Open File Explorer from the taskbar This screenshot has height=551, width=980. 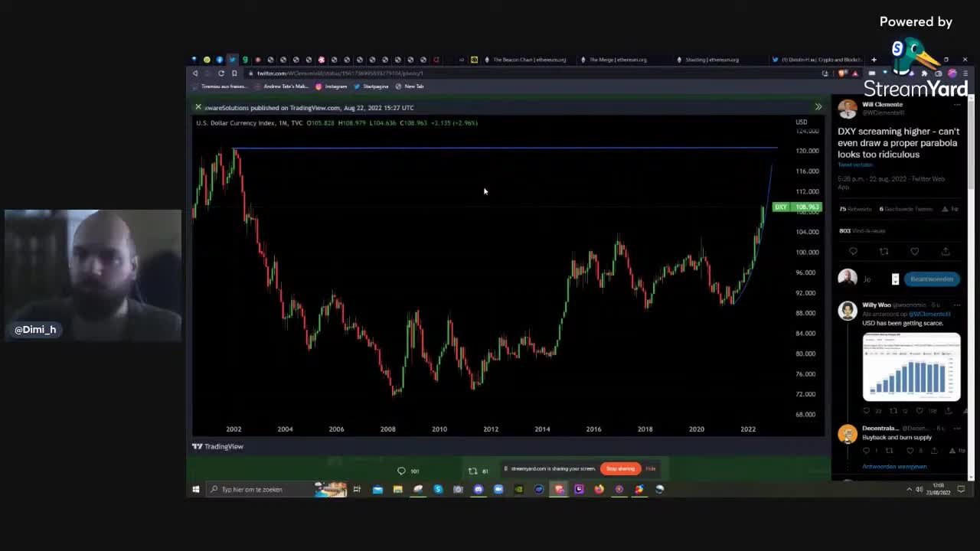[397, 489]
